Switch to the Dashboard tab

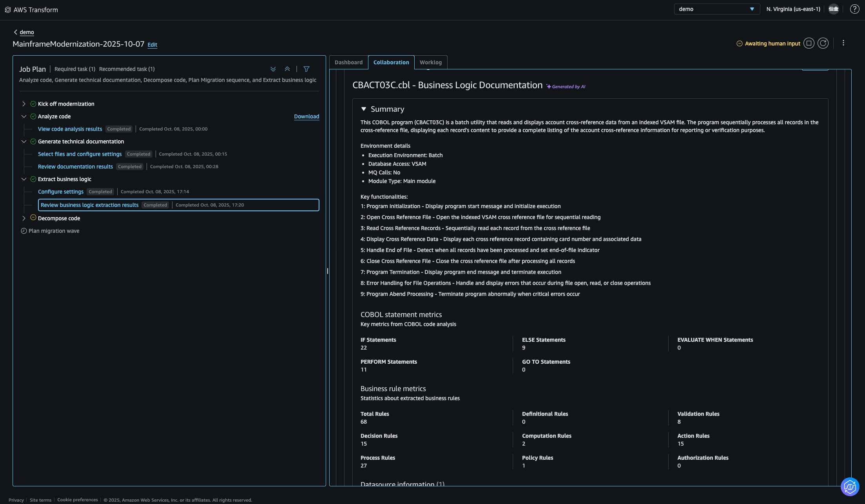(348, 62)
